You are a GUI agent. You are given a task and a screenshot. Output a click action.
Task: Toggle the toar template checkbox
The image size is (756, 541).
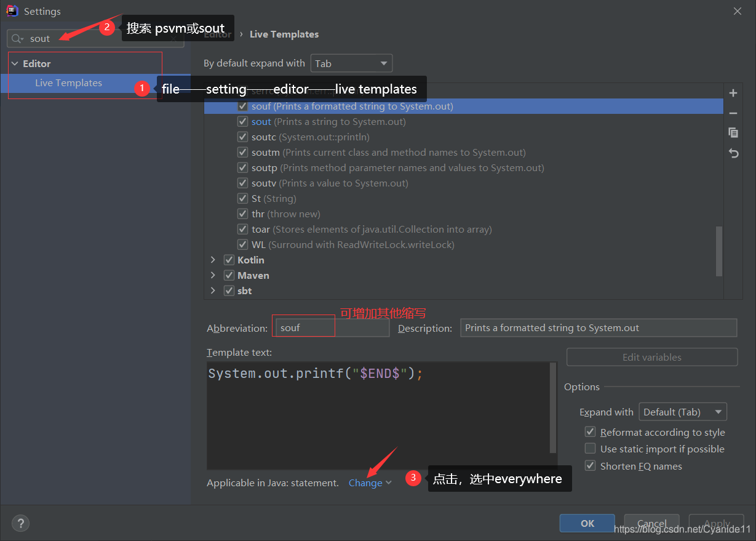point(242,229)
